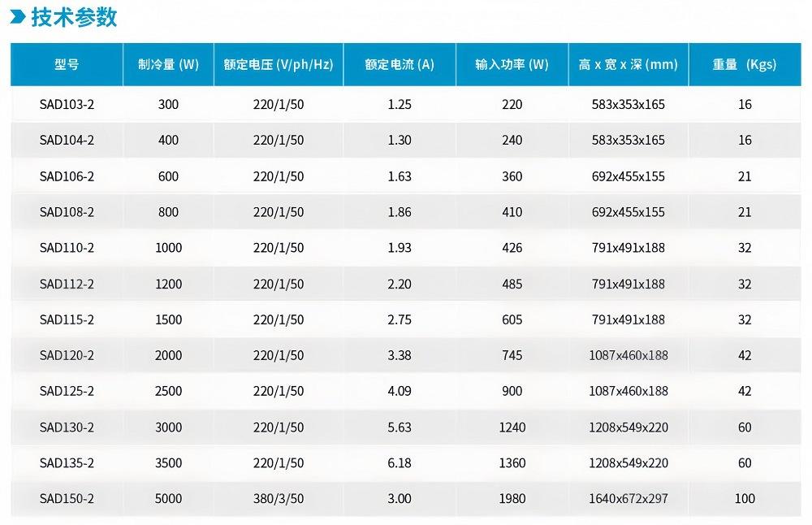Click the SAD110-2 model cell
The width and height of the screenshot is (812, 525).
(x=67, y=248)
